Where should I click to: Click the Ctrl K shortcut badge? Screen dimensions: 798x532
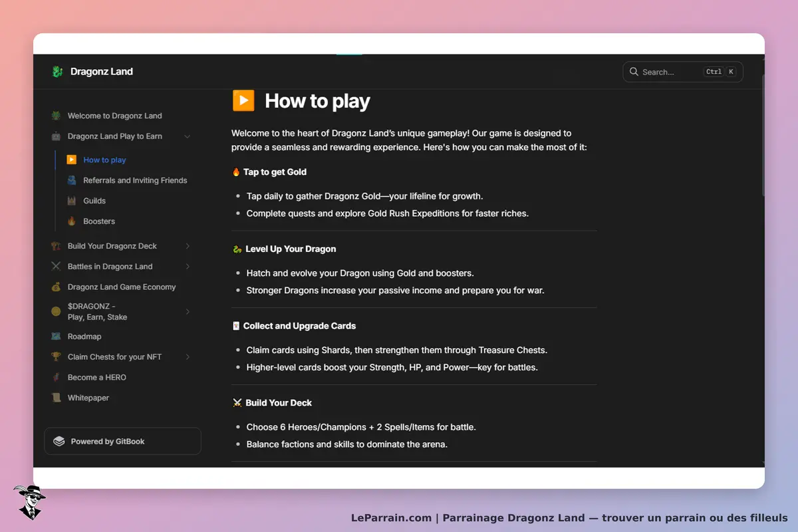(x=720, y=72)
